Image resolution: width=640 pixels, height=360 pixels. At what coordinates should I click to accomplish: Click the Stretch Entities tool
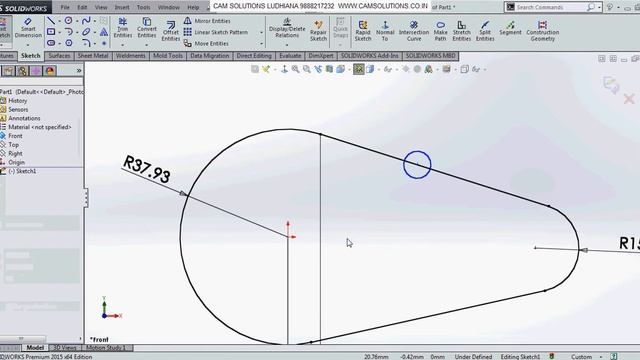pyautogui.click(x=462, y=31)
